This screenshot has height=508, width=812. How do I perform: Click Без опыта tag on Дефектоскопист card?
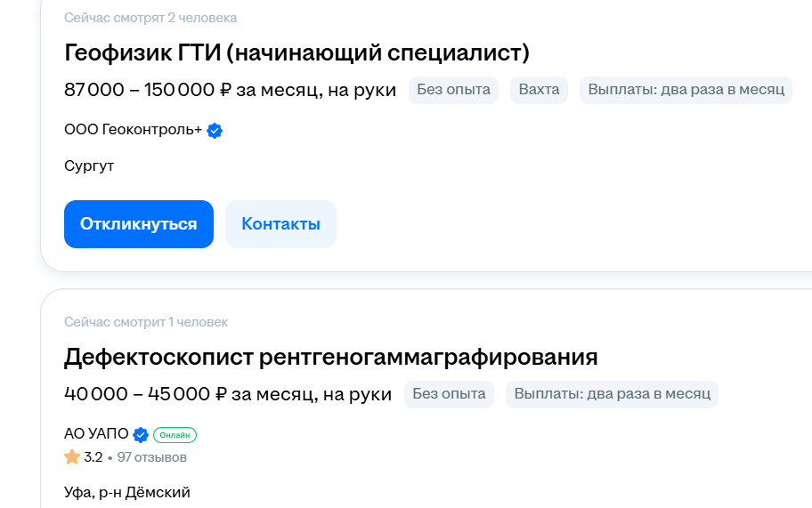click(449, 393)
